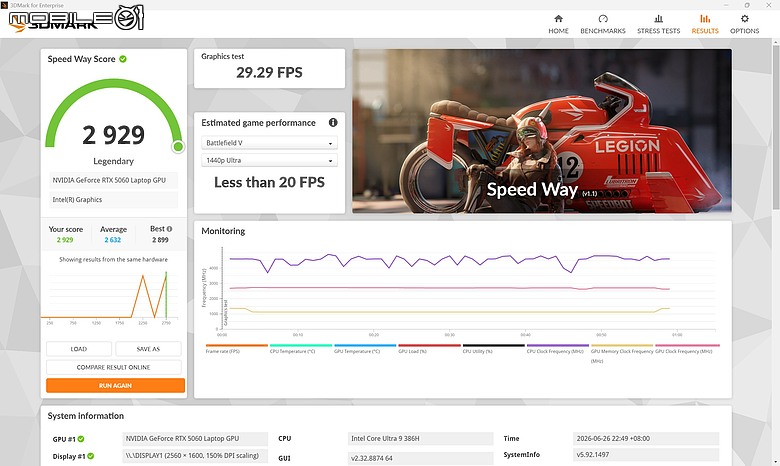
Task: Click the Display #1 green status check
Action: pyautogui.click(x=91, y=456)
